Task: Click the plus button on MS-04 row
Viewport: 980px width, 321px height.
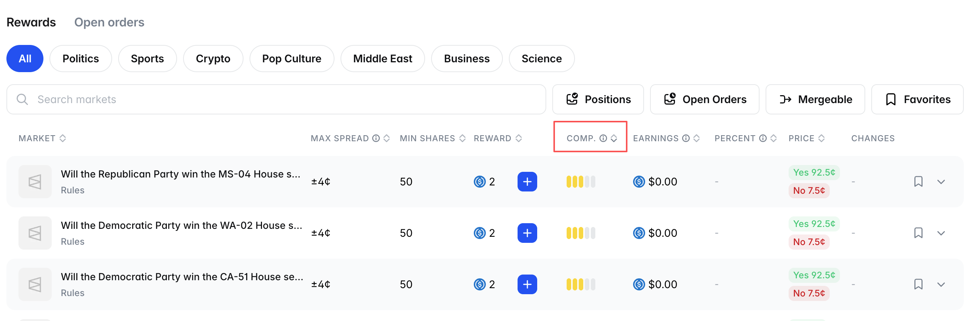Action: point(527,182)
